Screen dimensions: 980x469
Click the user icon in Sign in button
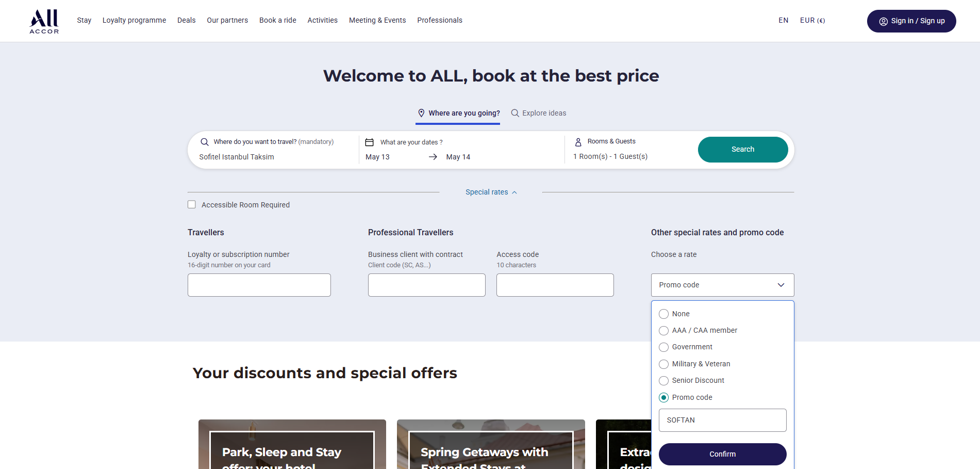point(883,21)
